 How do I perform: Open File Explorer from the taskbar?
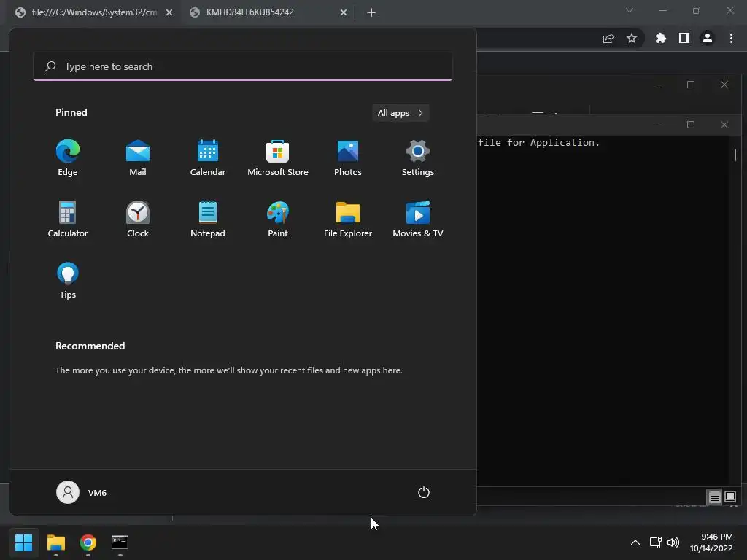tap(55, 542)
